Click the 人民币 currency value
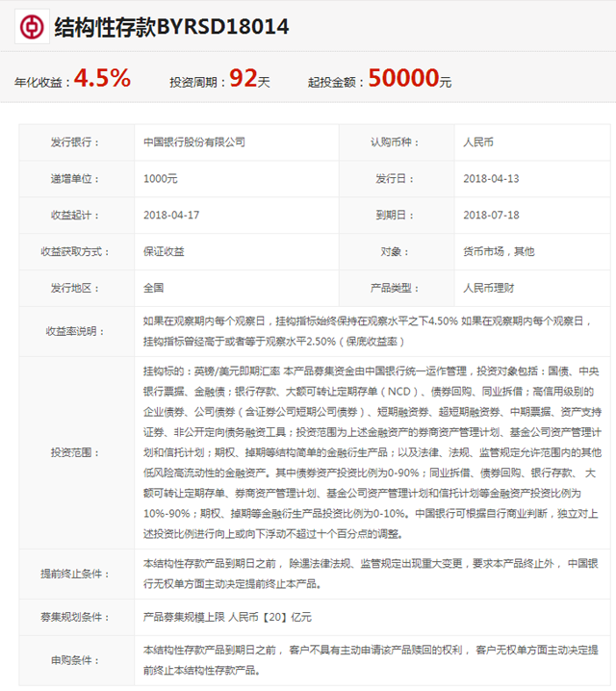616x691 pixels. pyautogui.click(x=478, y=142)
